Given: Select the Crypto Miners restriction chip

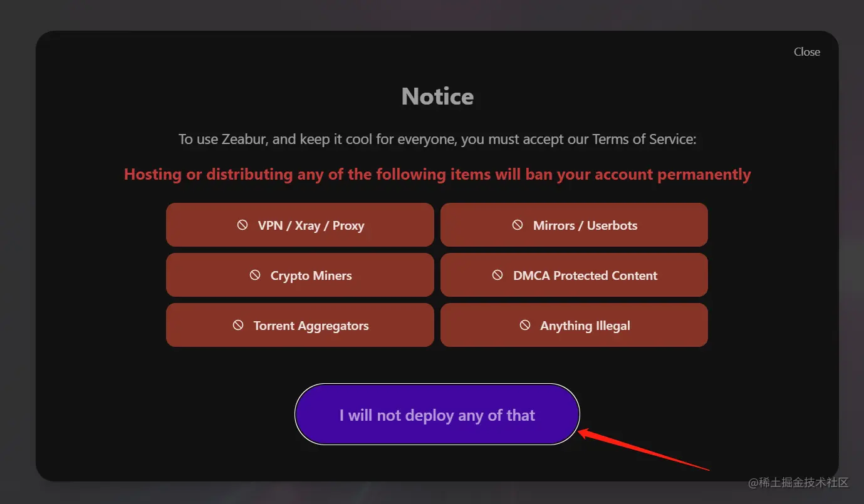Looking at the screenshot, I should pyautogui.click(x=300, y=275).
